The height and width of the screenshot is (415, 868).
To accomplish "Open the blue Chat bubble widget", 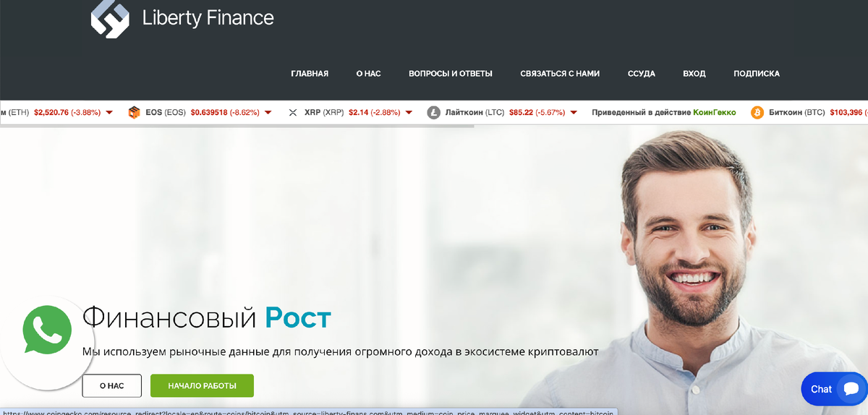I will pos(834,389).
